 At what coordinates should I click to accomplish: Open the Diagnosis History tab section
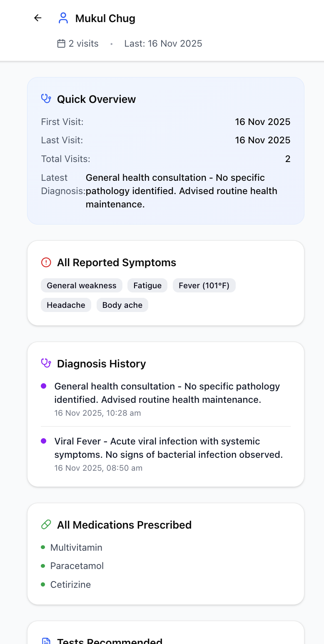[x=101, y=363]
